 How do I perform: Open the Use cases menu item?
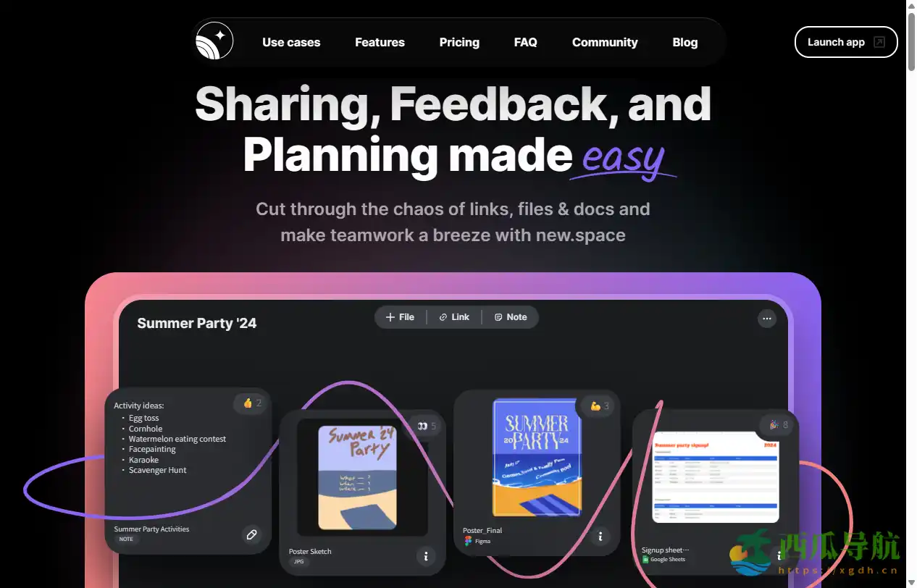(x=291, y=42)
